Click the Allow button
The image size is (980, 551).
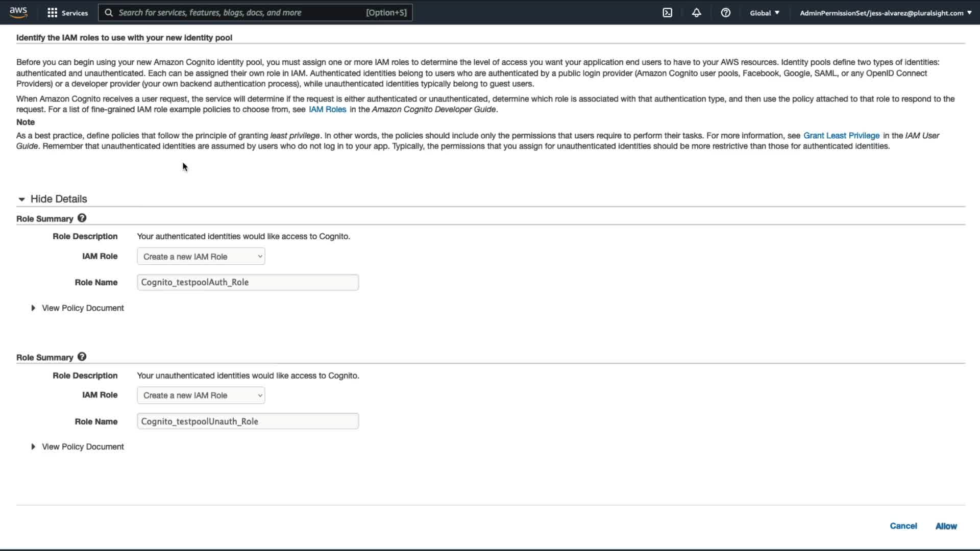pyautogui.click(x=946, y=526)
